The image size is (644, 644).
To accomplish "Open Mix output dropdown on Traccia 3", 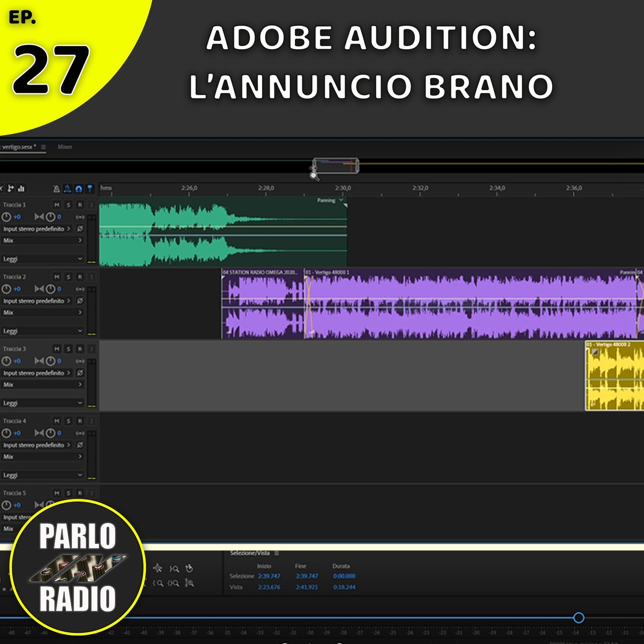I will coord(42,385).
